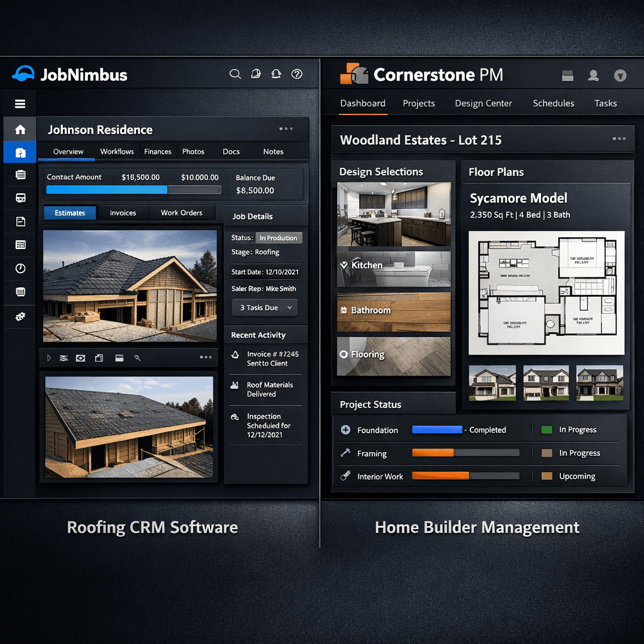Screen dimensions: 644x644
Task: Open the Docs tab
Action: tap(231, 152)
